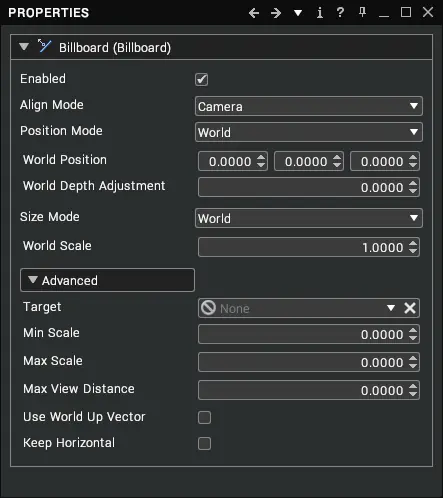
Task: Open help with the question mark icon
Action: 340,13
